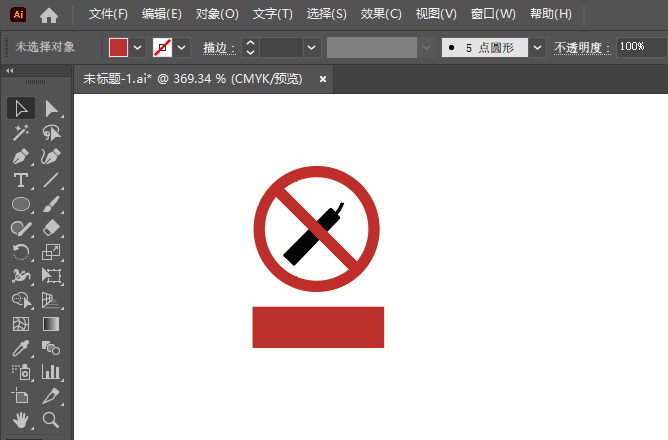Screen dimensions: 668x440
Task: Open the 视图(V) menu
Action: [x=436, y=14]
